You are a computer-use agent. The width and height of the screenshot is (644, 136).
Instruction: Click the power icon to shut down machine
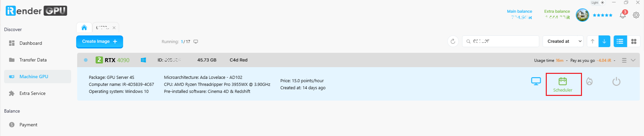[616, 82]
